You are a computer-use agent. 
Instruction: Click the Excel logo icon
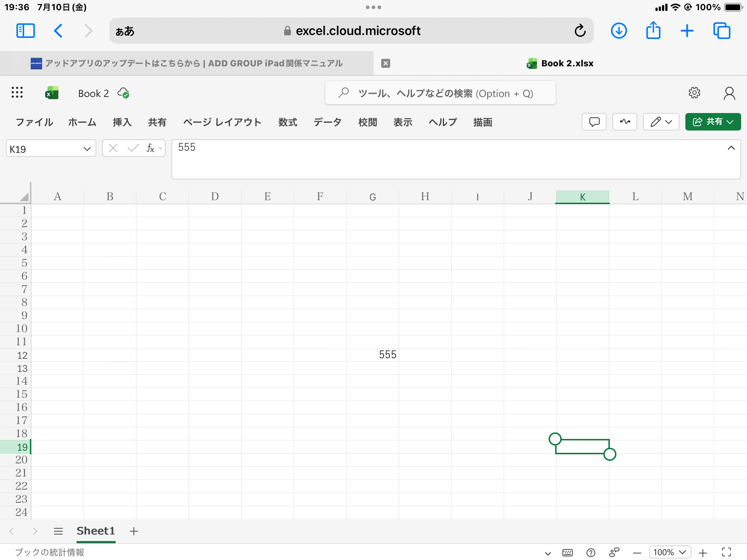point(52,93)
